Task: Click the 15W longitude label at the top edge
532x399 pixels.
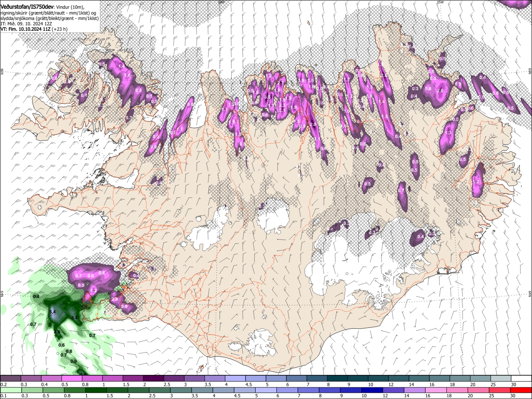Action: coord(440,2)
